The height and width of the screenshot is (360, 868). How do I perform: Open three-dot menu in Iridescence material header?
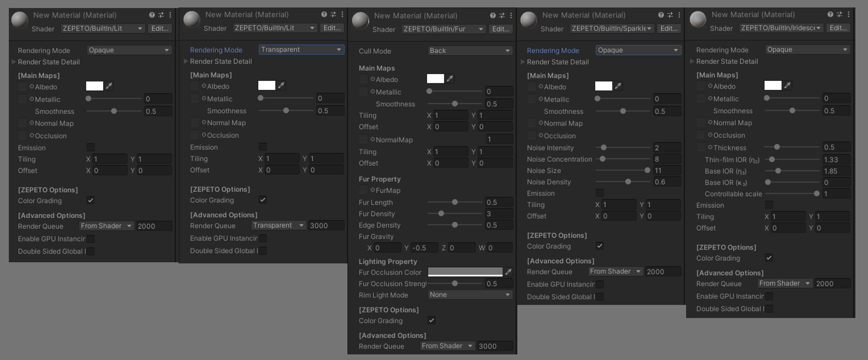[x=849, y=15]
